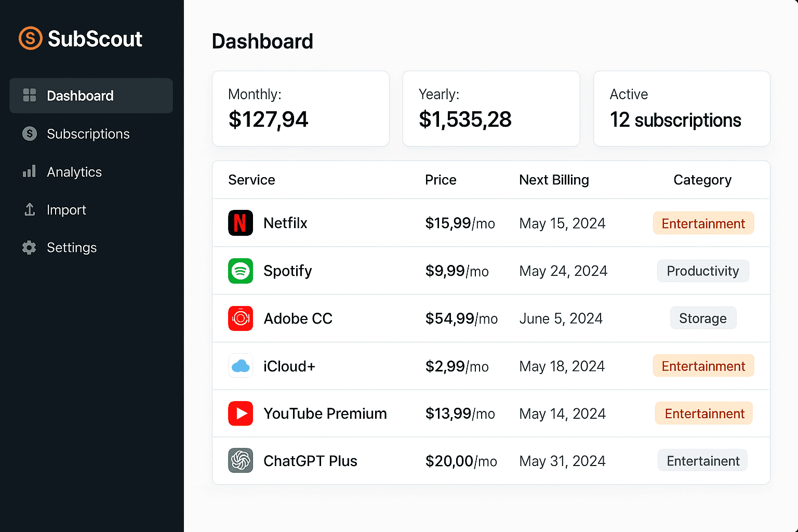Select the YouTube Premium play icon
Image resolution: width=798 pixels, height=532 pixels.
tap(241, 414)
